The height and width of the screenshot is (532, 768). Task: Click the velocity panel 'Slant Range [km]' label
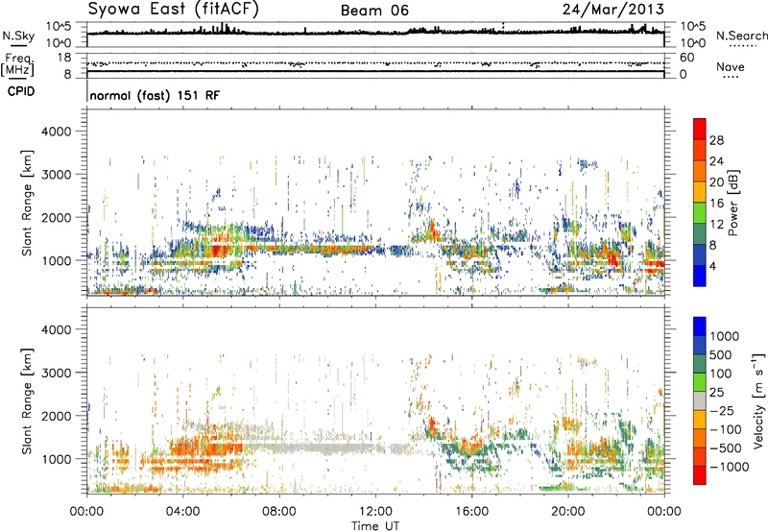(x=27, y=401)
